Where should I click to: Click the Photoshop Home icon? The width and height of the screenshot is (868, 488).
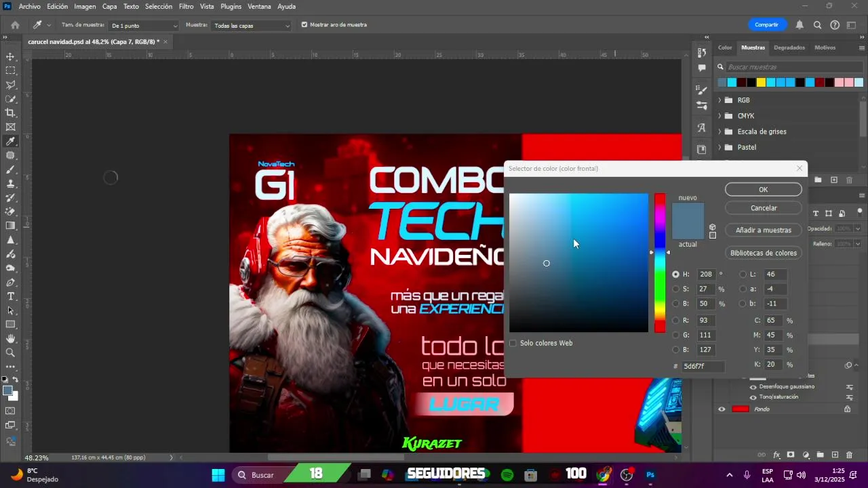(x=15, y=25)
